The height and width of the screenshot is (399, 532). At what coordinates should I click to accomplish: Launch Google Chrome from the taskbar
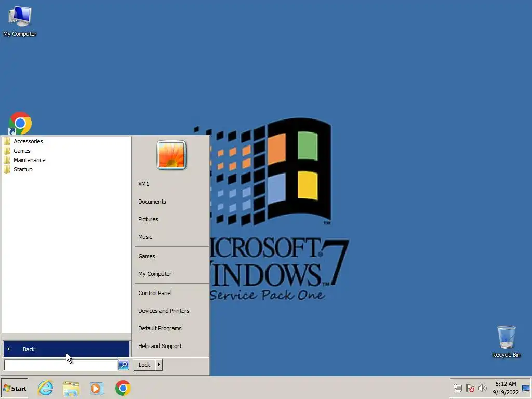tap(123, 388)
